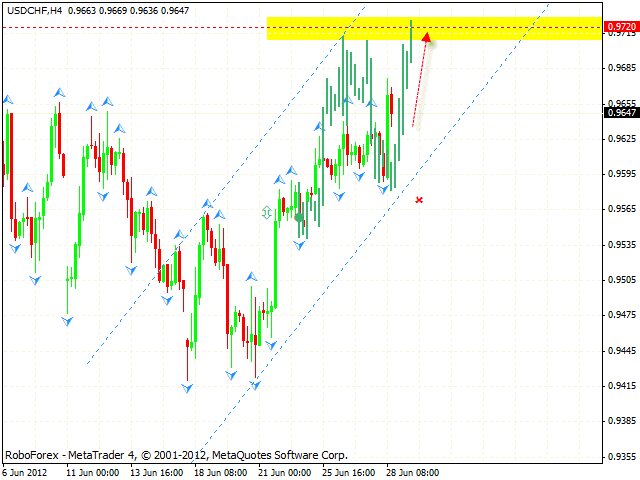Click the 6 Jun 2012 date label
Screen dimensions: 640x480
coord(22,472)
